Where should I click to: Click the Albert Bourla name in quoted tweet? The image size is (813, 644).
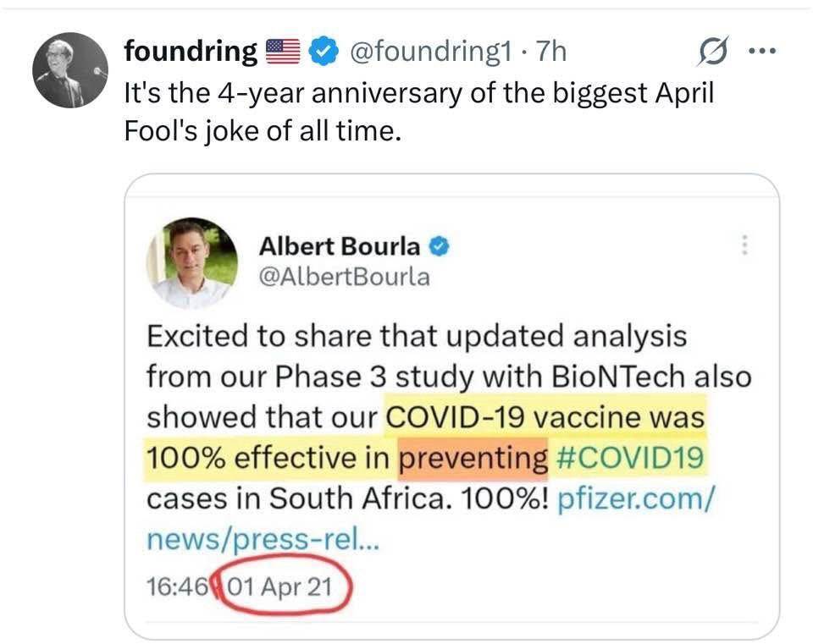(x=338, y=246)
